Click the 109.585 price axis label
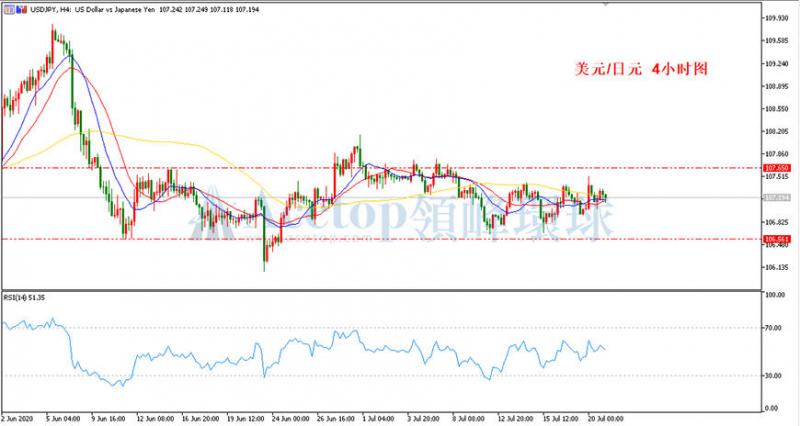This screenshot has height=426, width=800. pyautogui.click(x=776, y=41)
